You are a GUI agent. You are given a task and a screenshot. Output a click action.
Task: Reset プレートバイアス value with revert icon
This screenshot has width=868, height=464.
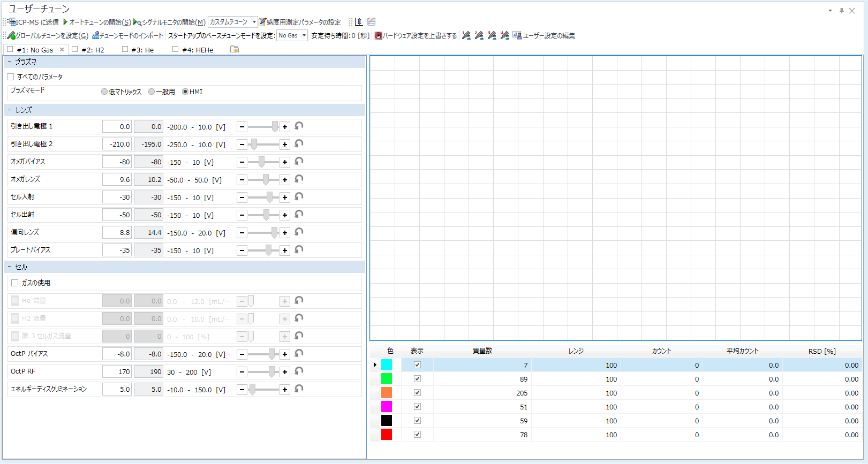(x=299, y=250)
